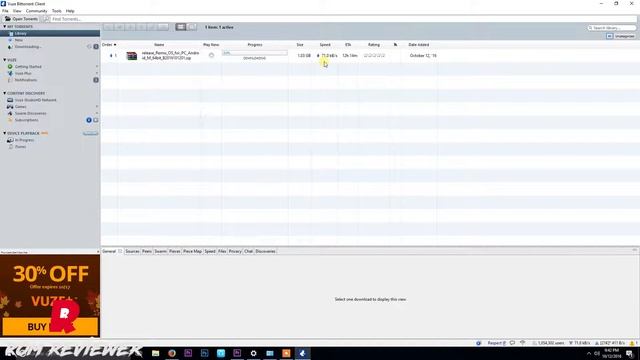Viewport: 640px width, 360px height.
Task: Collapse the Content Discovery section
Action: (x=4, y=93)
